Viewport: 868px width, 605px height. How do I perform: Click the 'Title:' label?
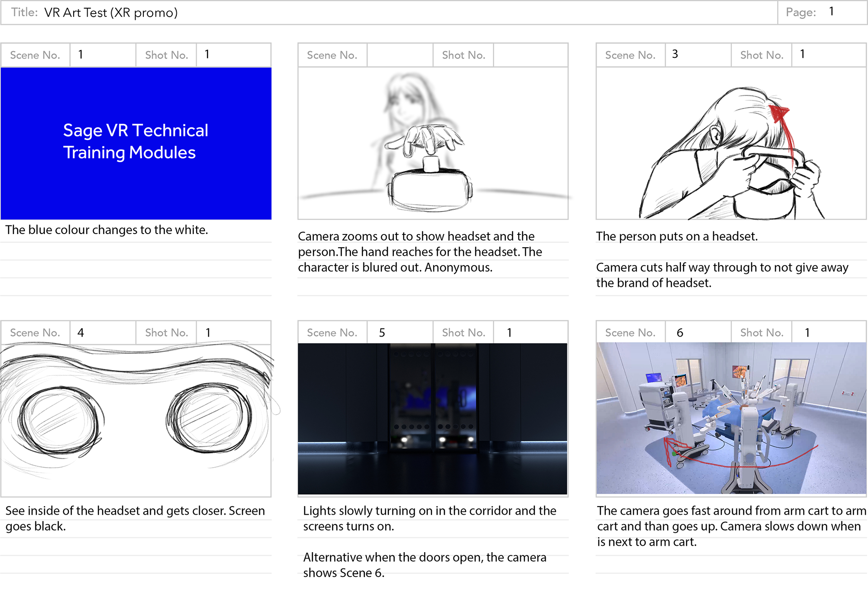24,12
